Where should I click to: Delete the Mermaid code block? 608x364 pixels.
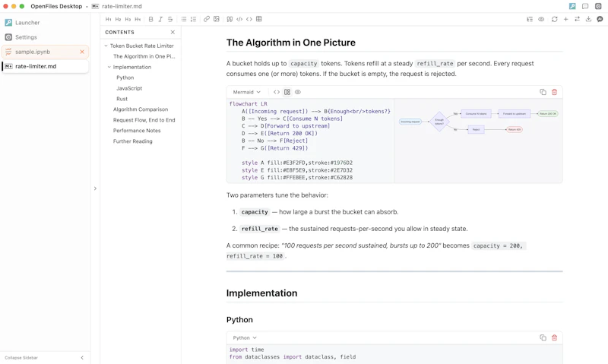click(x=554, y=92)
